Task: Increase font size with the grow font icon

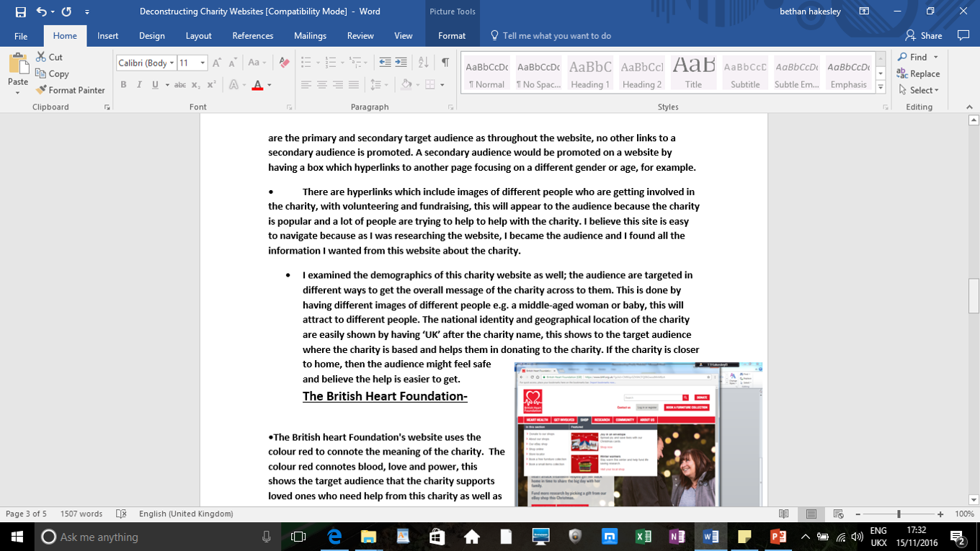Action: click(217, 63)
